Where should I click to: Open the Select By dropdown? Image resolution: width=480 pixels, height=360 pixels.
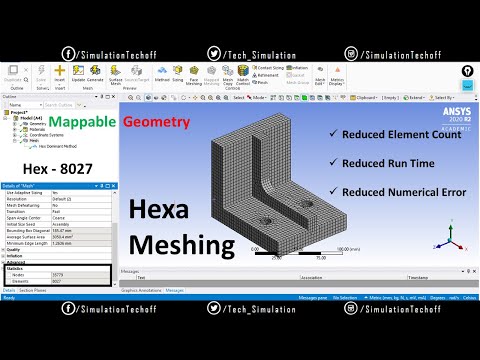[x=441, y=98]
